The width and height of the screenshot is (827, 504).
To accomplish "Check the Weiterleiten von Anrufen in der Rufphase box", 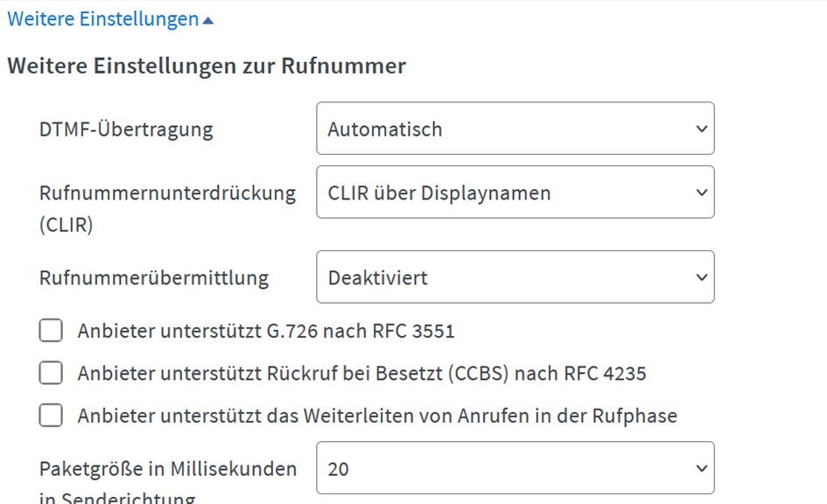I will pos(51,416).
